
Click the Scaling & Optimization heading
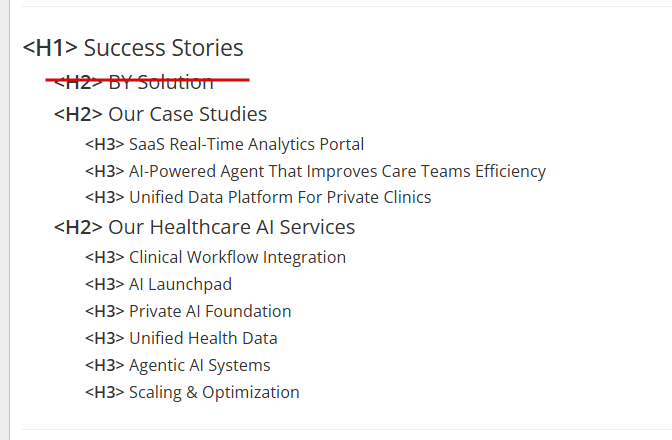214,392
